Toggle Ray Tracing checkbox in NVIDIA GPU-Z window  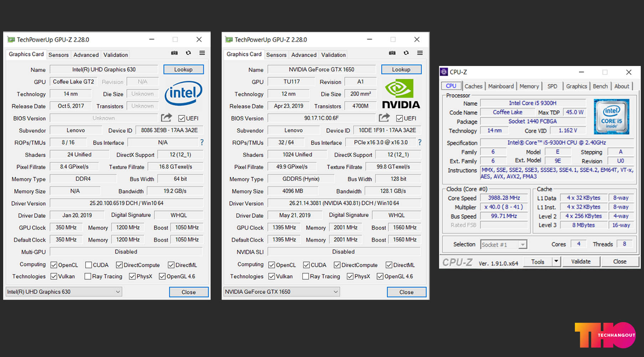point(305,276)
